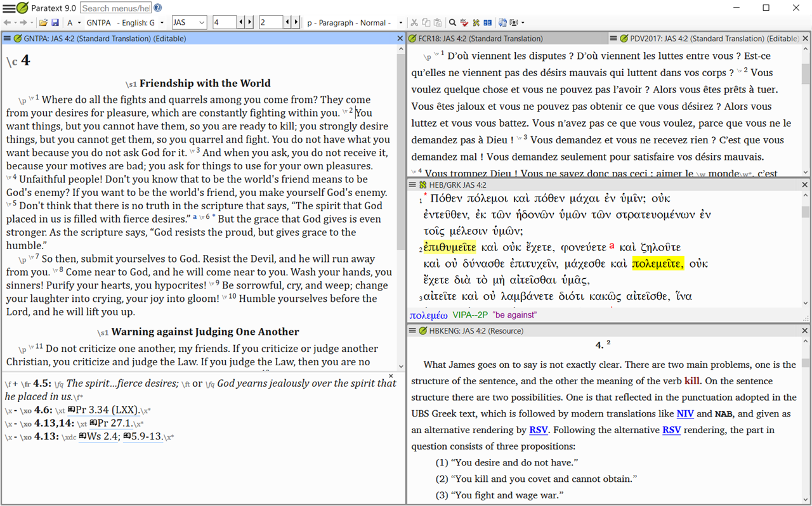This screenshot has height=506, width=812.
Task: Open the paragraph style dropdown
Action: point(400,23)
